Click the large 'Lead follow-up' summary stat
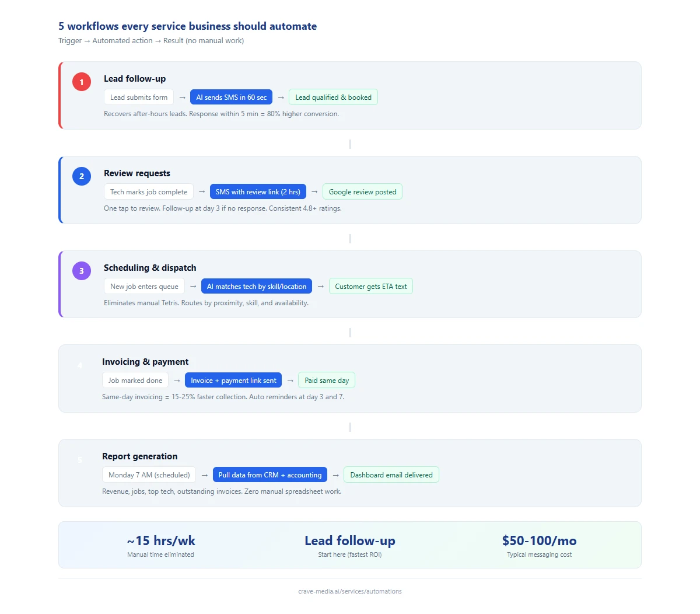Screen dimensions: 700x614 pos(350,540)
